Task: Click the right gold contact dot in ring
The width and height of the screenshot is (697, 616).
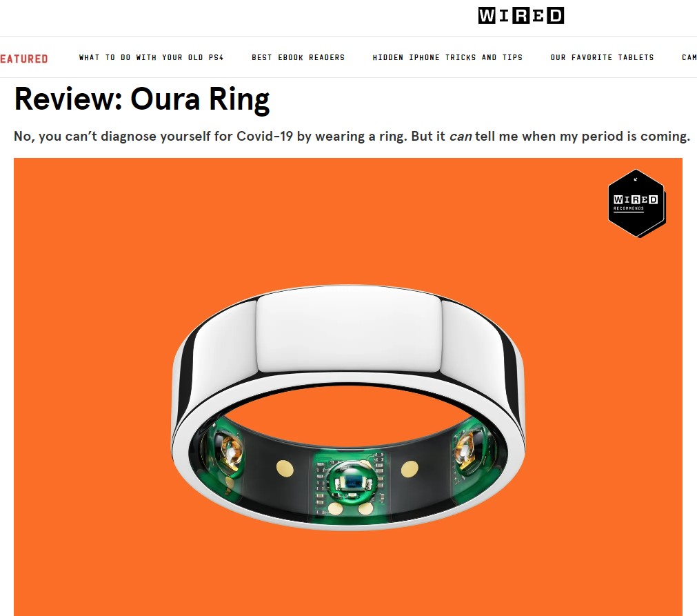Action: 410,469
